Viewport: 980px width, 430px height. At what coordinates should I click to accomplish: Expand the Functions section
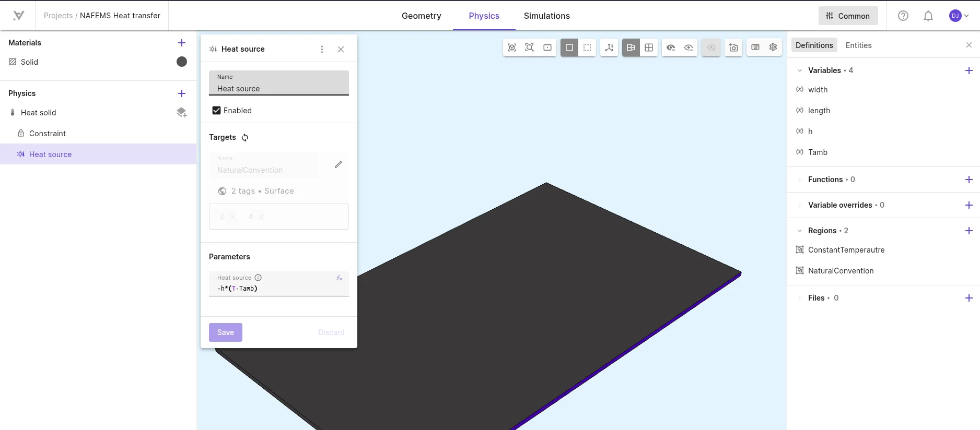coord(800,180)
